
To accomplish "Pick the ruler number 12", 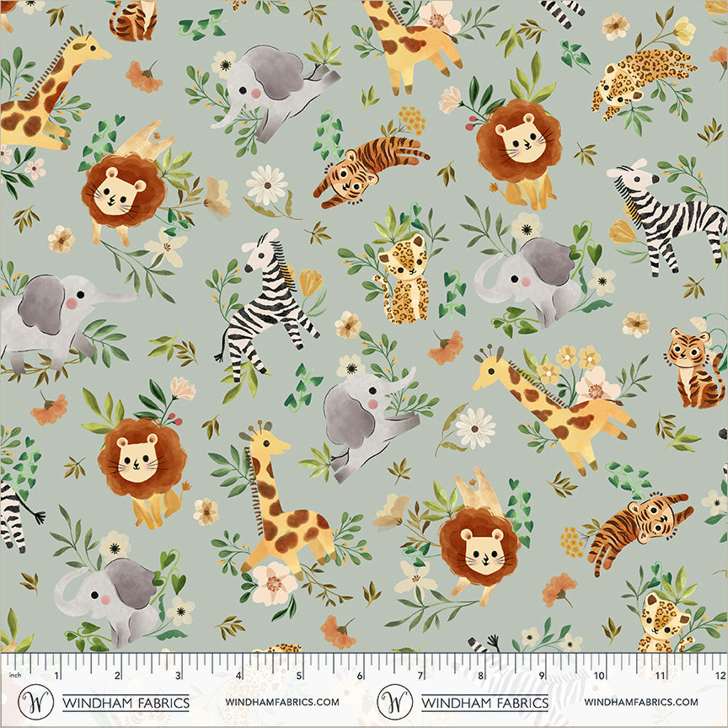I will tap(720, 675).
